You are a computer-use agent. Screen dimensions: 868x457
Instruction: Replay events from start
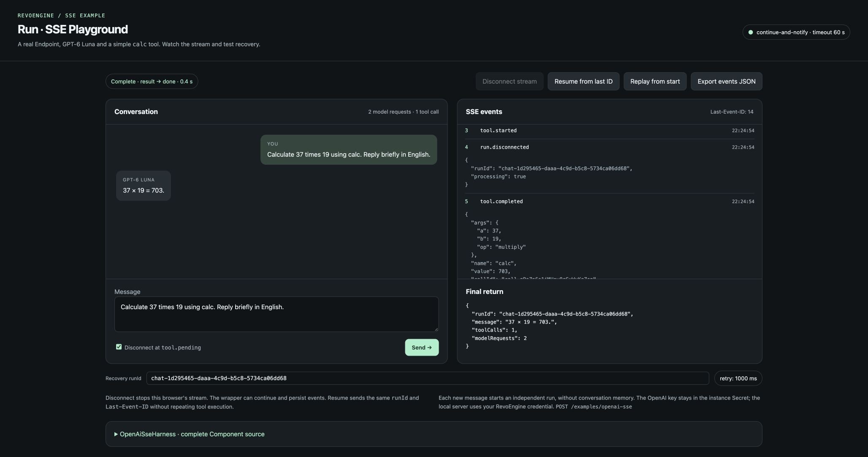[655, 82]
